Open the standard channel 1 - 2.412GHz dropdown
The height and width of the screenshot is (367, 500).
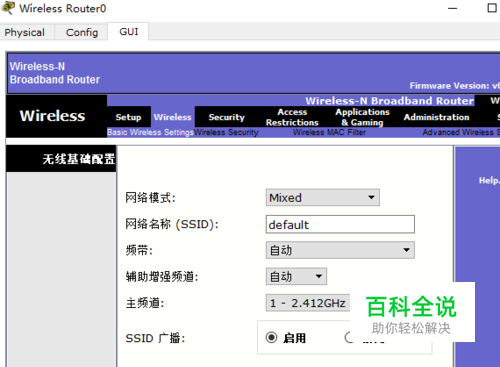(308, 303)
